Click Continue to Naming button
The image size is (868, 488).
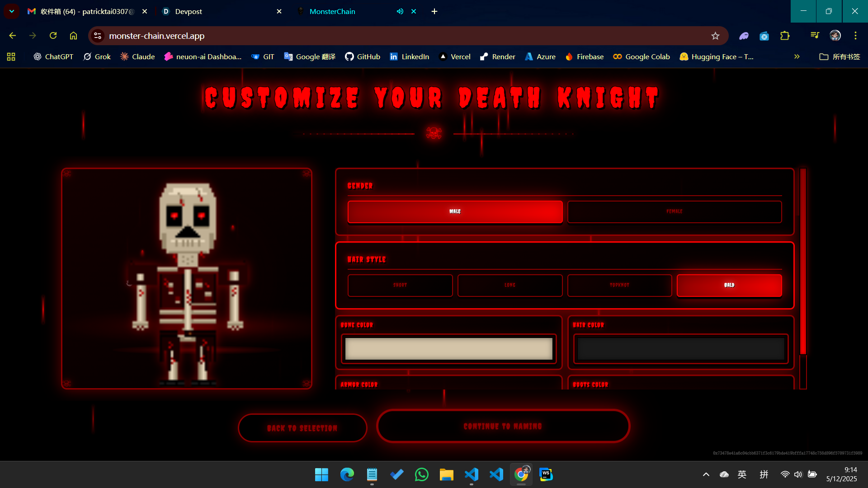tap(503, 426)
